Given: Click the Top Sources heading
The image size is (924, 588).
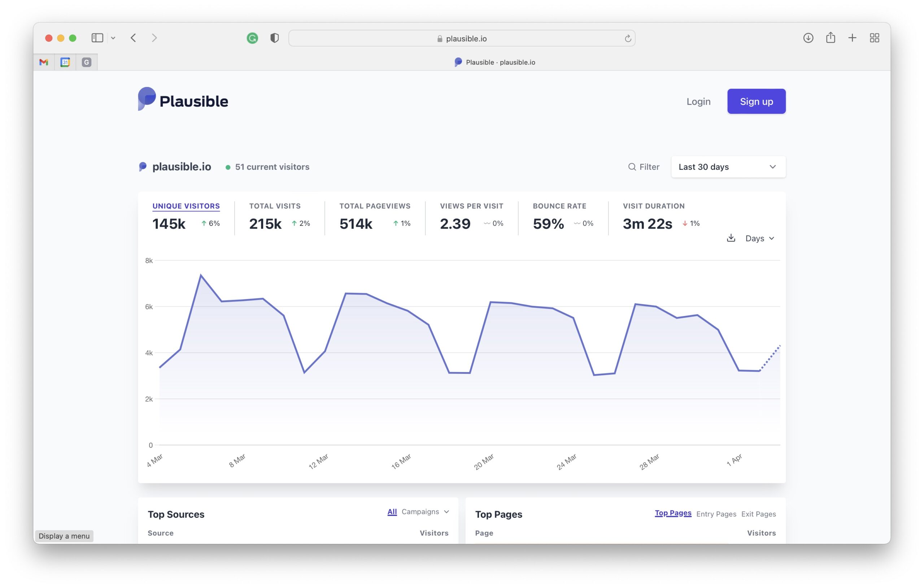Looking at the screenshot, I should [176, 514].
